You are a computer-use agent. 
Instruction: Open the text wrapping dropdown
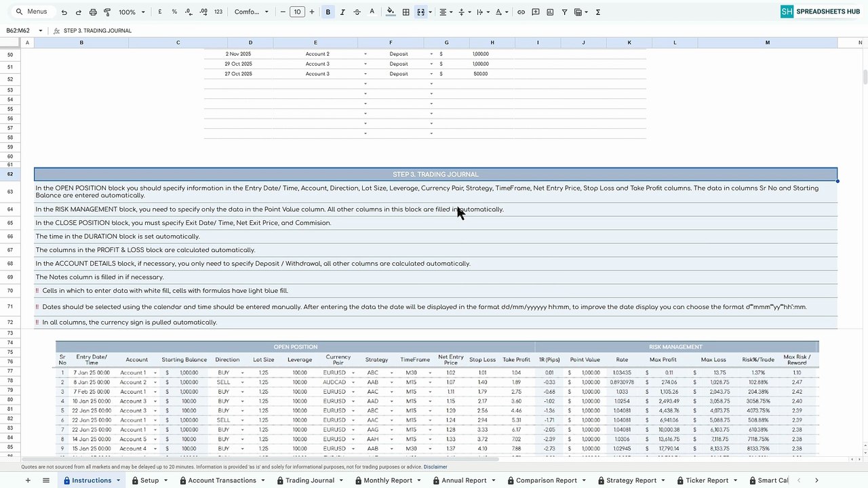point(482,12)
